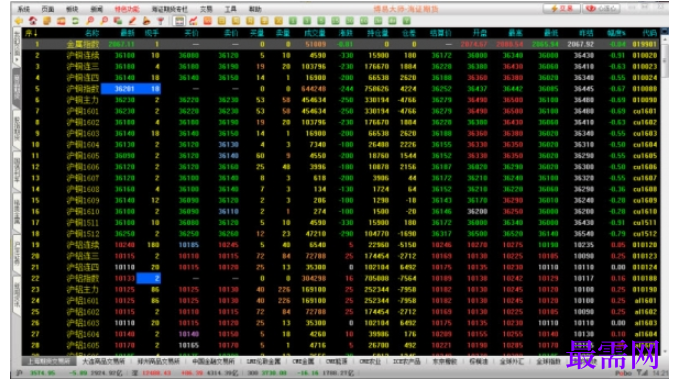Sort by the 名称 column header
The width and height of the screenshot is (678, 386).
pyautogui.click(x=91, y=33)
